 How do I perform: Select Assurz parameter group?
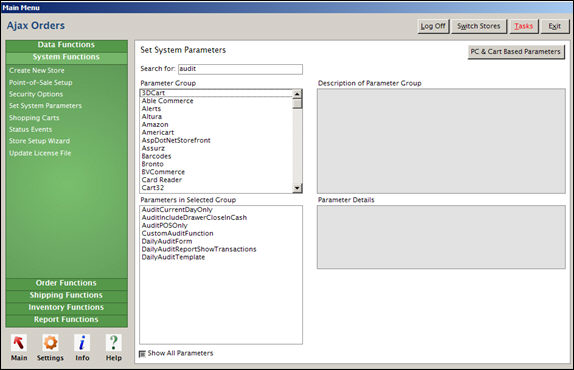(x=216, y=148)
